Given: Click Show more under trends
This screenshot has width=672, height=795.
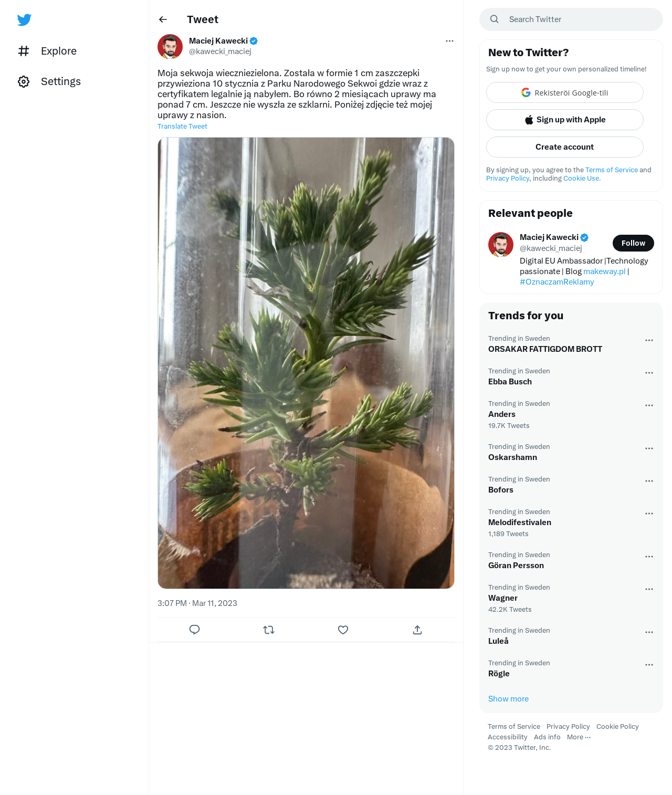Looking at the screenshot, I should coord(508,699).
